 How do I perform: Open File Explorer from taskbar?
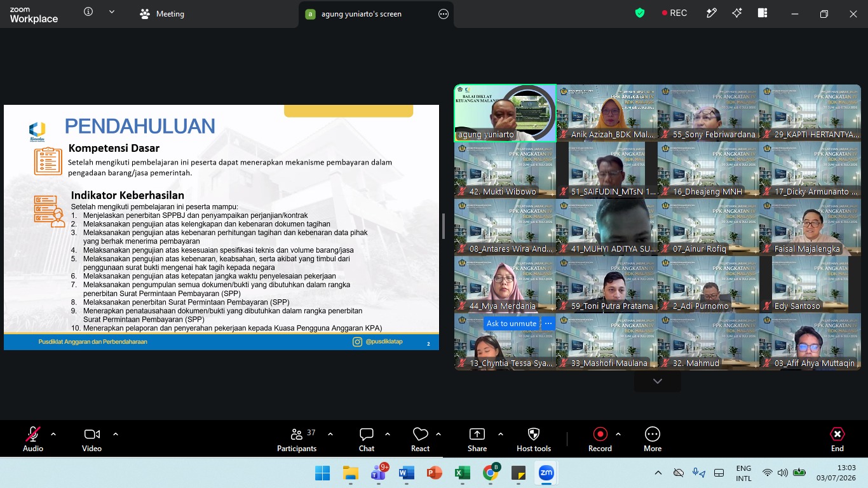[x=351, y=473]
